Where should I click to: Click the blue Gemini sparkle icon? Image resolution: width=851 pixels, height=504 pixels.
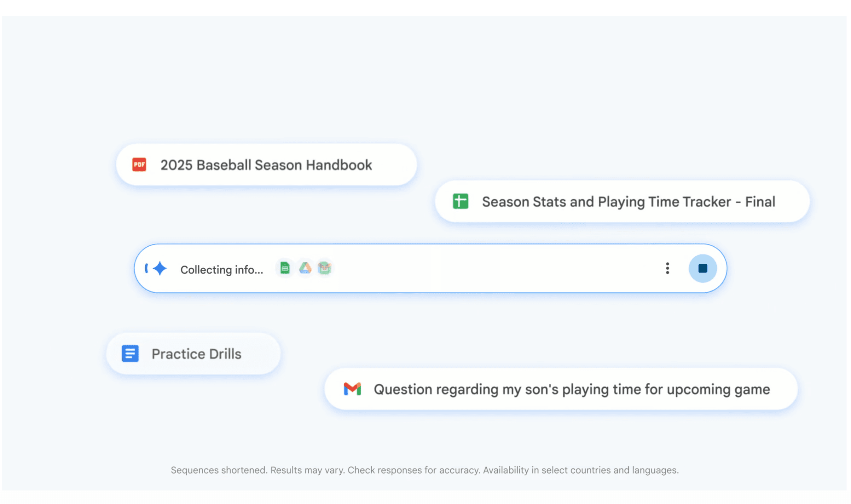point(160,269)
